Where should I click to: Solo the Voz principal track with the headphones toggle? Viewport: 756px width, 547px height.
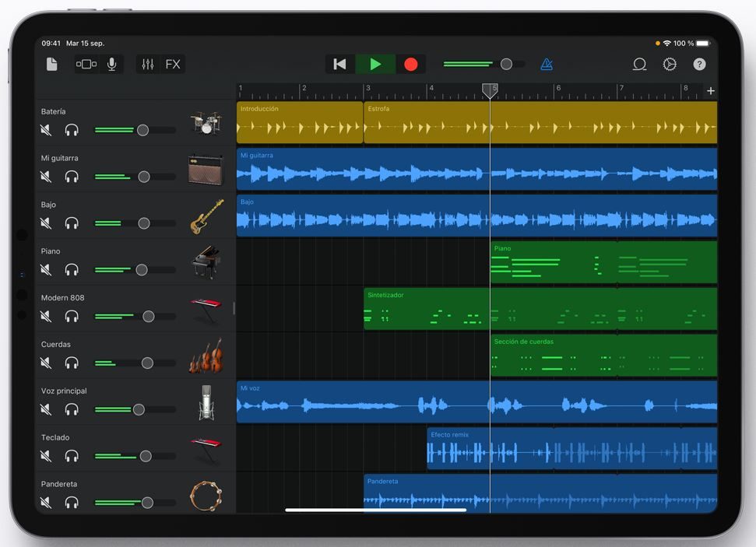click(x=72, y=409)
